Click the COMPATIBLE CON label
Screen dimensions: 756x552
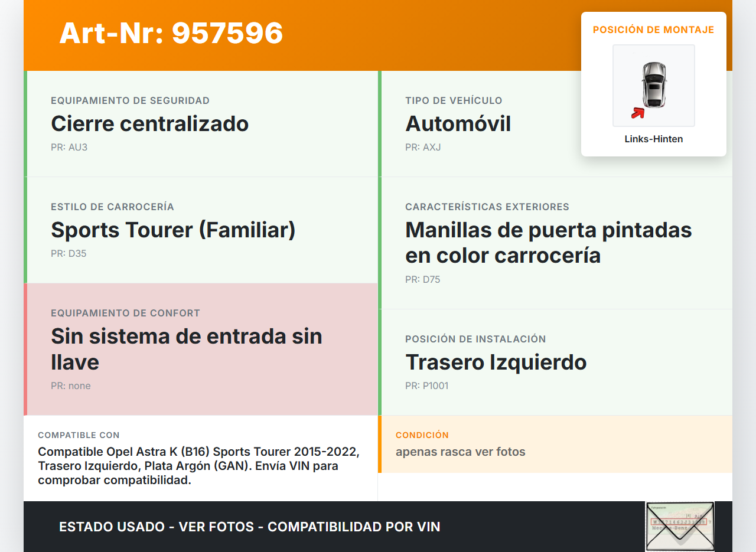point(79,435)
